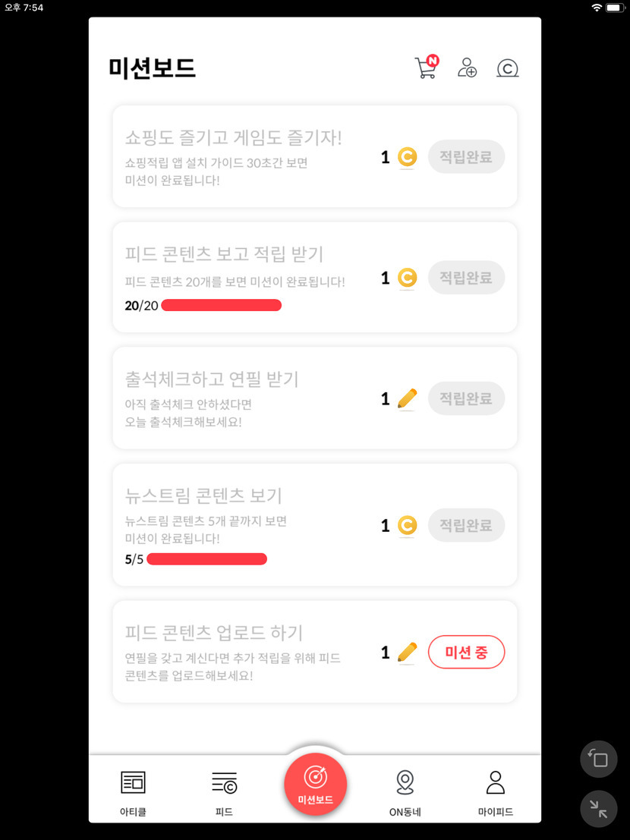Click the rotate screen icon
Image resolution: width=630 pixels, height=840 pixels.
(x=598, y=759)
